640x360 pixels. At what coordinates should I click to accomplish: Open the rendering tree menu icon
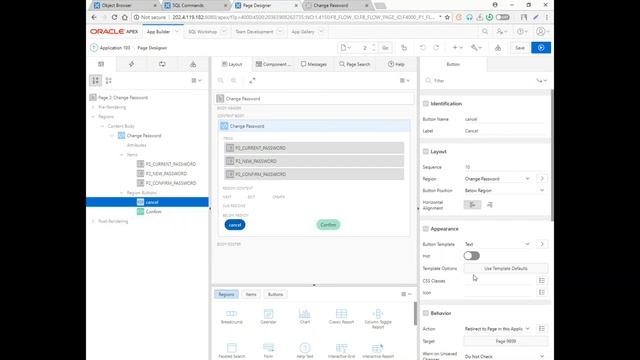[x=196, y=80]
